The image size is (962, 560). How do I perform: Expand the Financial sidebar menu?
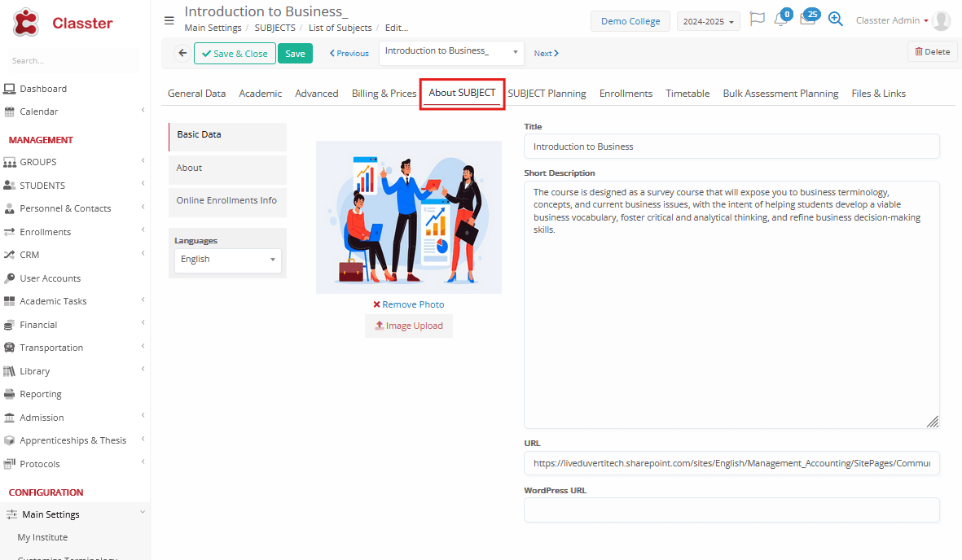click(75, 325)
